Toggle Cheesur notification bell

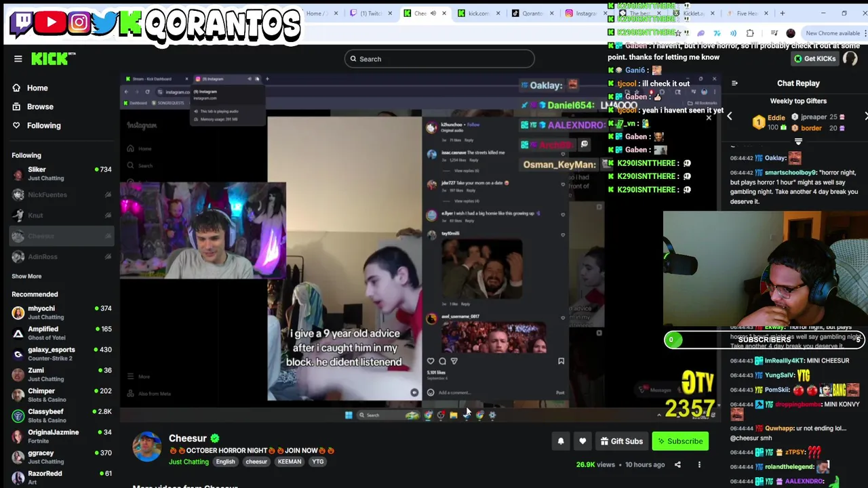(x=561, y=441)
